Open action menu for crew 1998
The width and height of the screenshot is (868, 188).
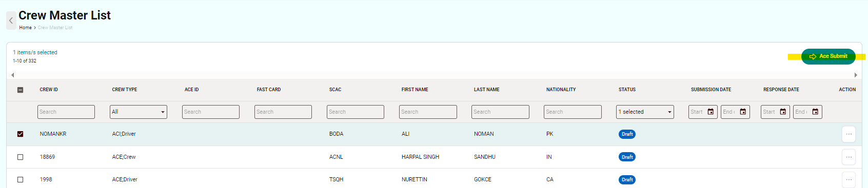pyautogui.click(x=849, y=180)
